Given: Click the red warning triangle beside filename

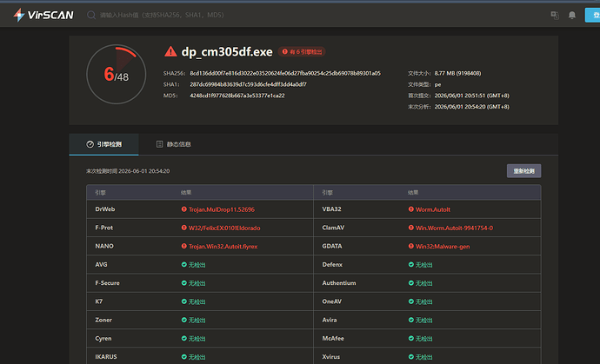Looking at the screenshot, I should 170,51.
